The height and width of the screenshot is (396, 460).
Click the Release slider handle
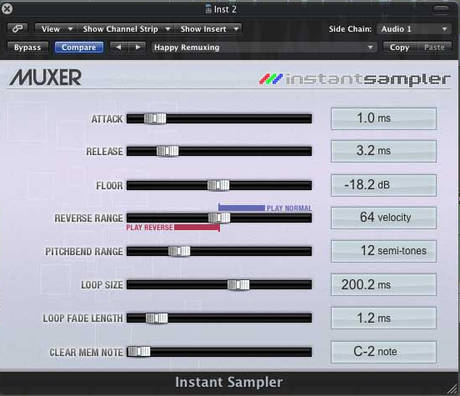point(168,151)
